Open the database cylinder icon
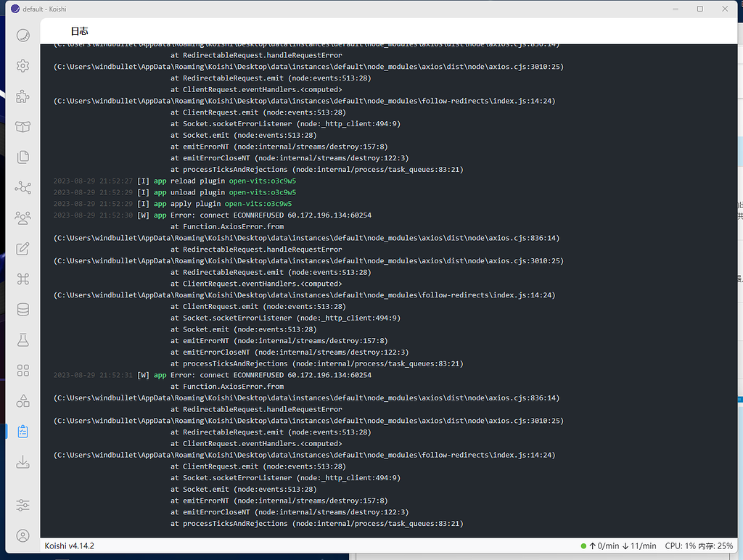The image size is (743, 560). [x=22, y=309]
